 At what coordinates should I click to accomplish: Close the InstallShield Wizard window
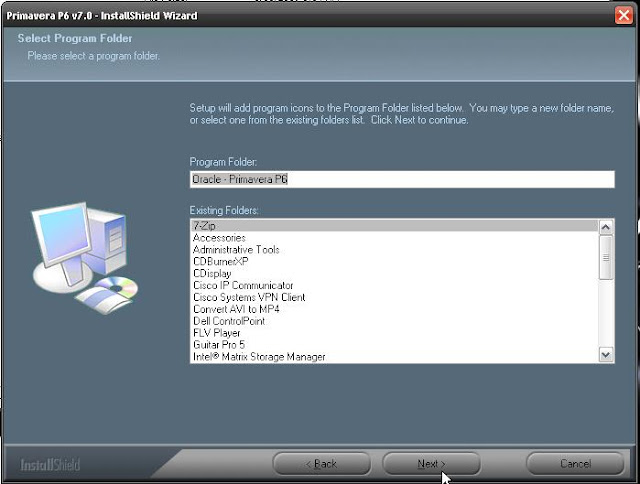click(x=624, y=16)
